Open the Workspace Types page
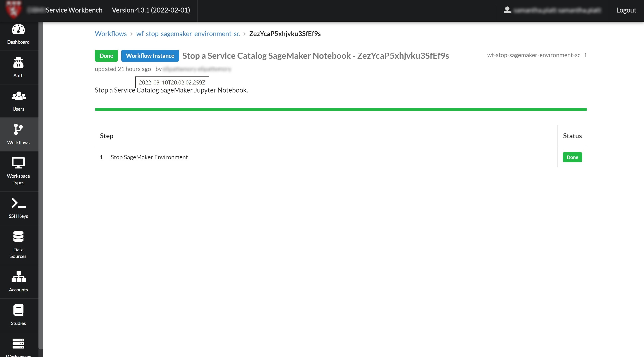The image size is (644, 357). [x=18, y=171]
